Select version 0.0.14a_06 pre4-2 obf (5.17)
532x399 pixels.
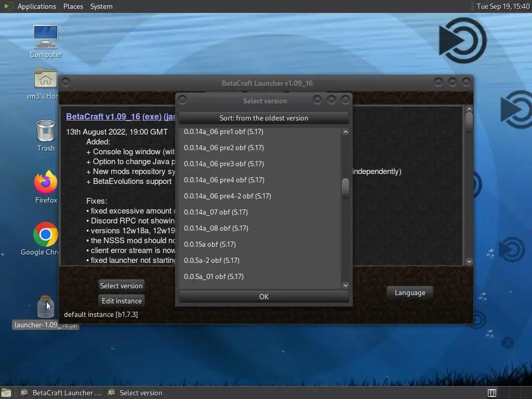coord(260,196)
